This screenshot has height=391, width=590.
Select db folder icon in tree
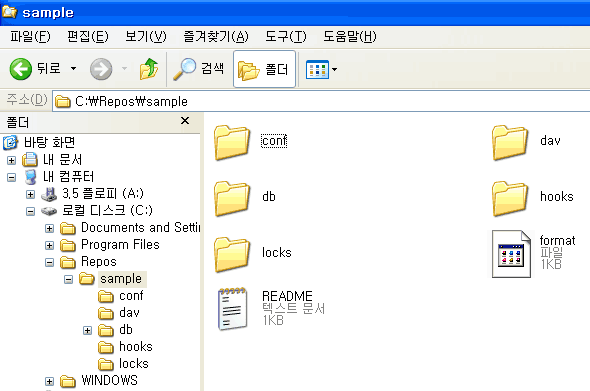click(106, 330)
